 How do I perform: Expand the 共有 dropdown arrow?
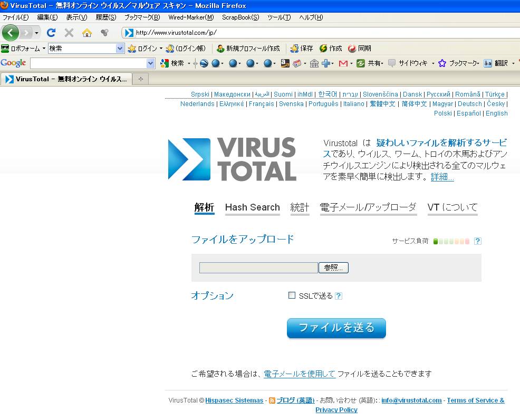point(382,63)
